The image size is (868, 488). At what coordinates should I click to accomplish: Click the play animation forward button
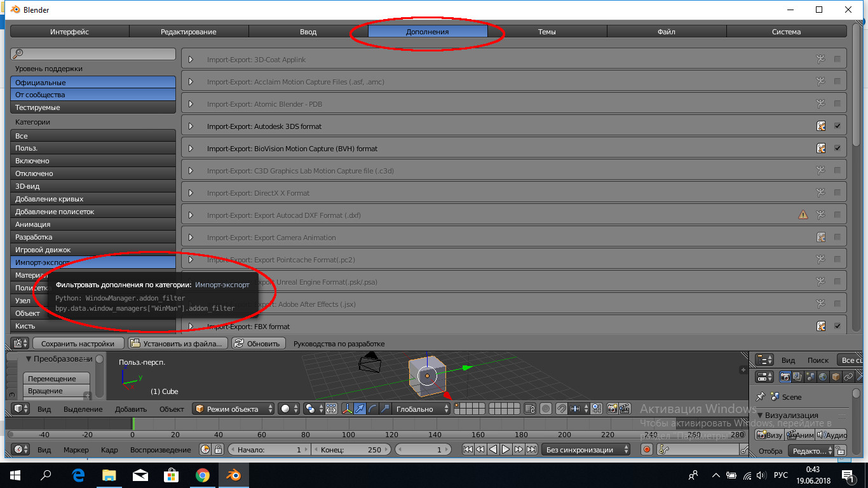(x=506, y=449)
